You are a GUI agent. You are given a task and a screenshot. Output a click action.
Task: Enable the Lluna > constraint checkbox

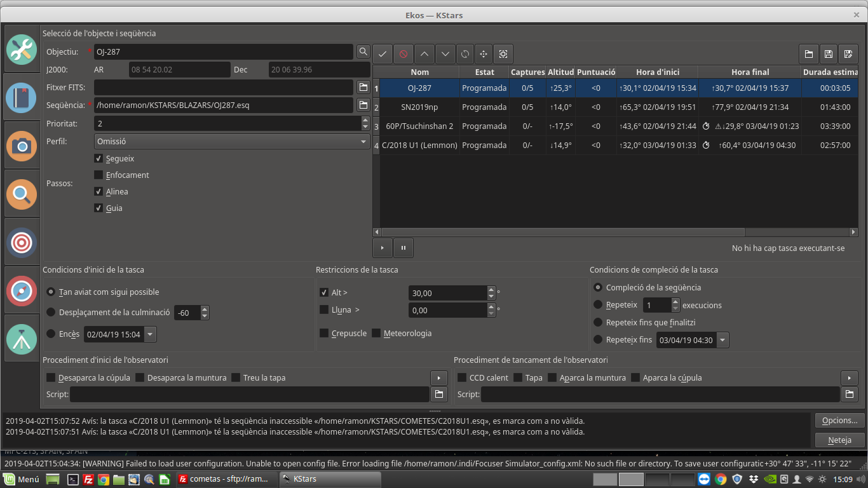click(x=324, y=309)
